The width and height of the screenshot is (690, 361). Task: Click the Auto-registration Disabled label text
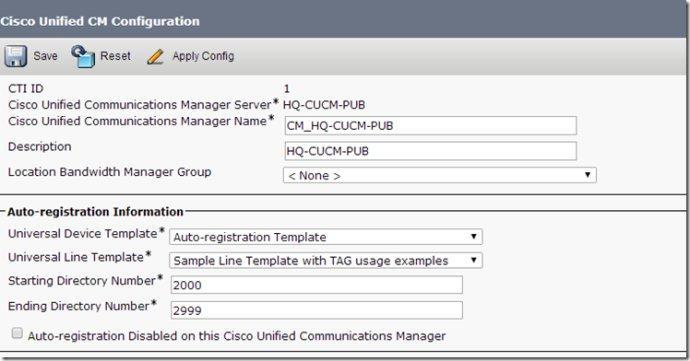click(x=237, y=336)
